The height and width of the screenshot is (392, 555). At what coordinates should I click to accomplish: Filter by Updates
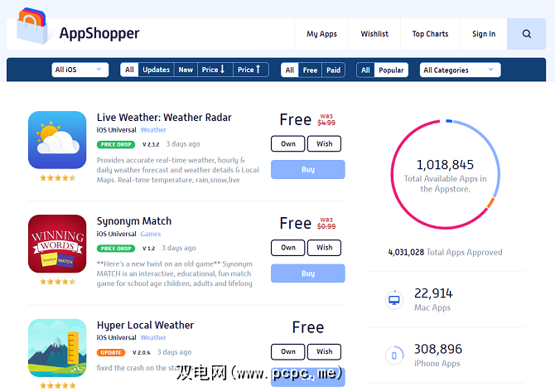156,70
